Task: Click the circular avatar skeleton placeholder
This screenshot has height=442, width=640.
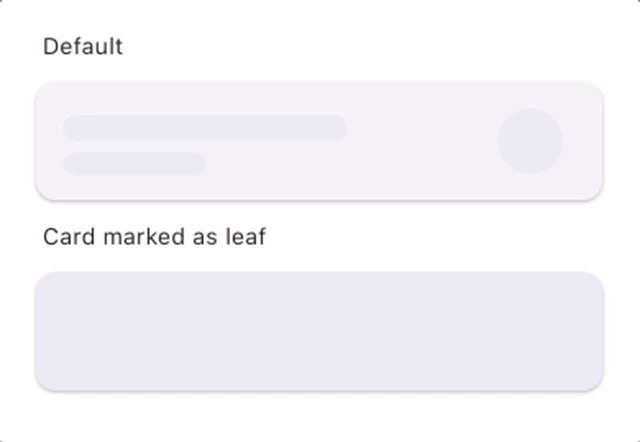Action: (x=530, y=141)
